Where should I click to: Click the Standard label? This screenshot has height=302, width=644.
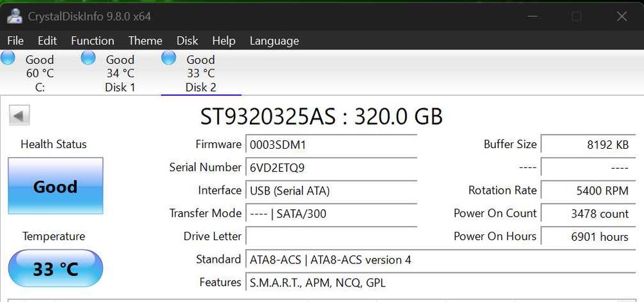coord(218,260)
